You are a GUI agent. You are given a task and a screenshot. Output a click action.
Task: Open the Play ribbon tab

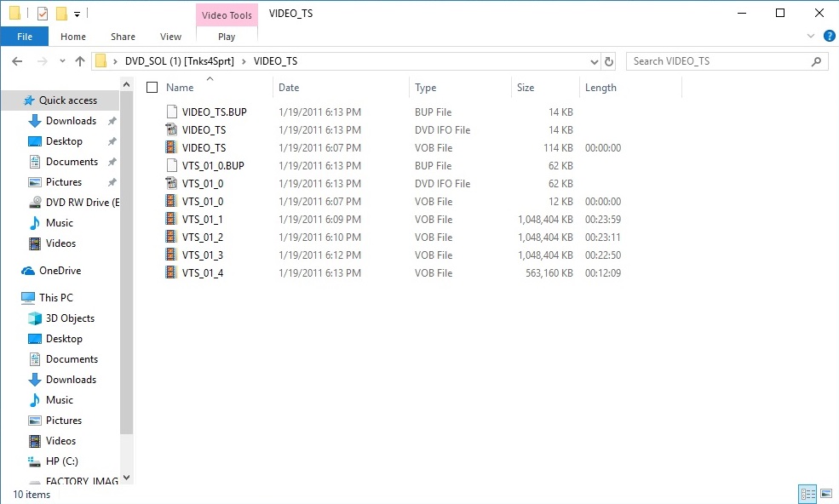pyautogui.click(x=227, y=37)
